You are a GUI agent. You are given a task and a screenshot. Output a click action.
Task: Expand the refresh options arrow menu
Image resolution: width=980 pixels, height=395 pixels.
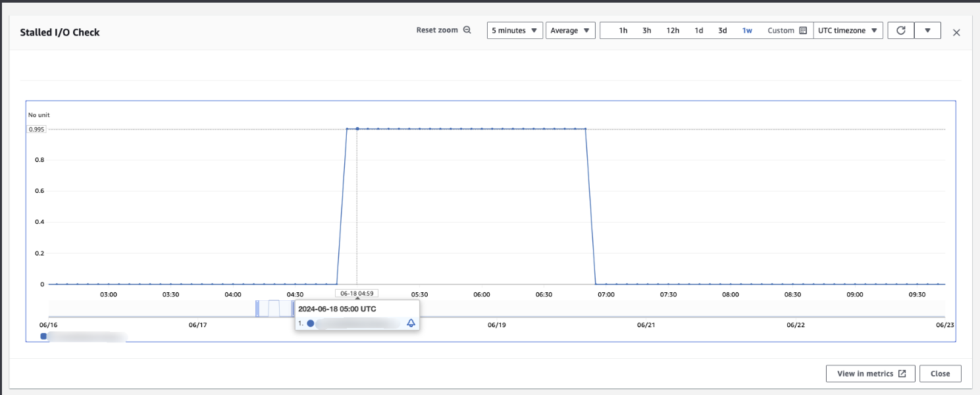click(927, 30)
